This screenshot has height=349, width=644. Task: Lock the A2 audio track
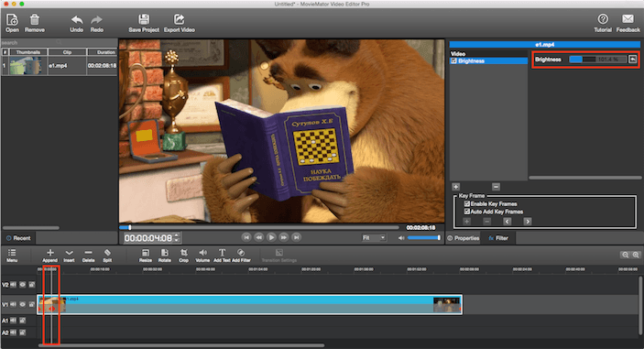coord(22,333)
